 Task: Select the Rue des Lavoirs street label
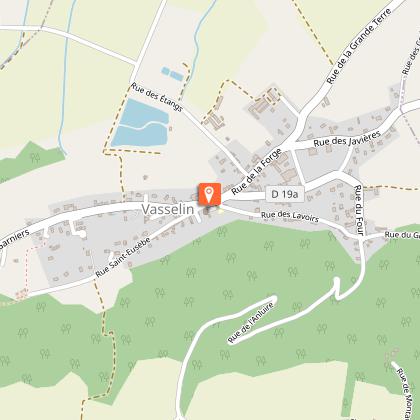[x=290, y=217]
